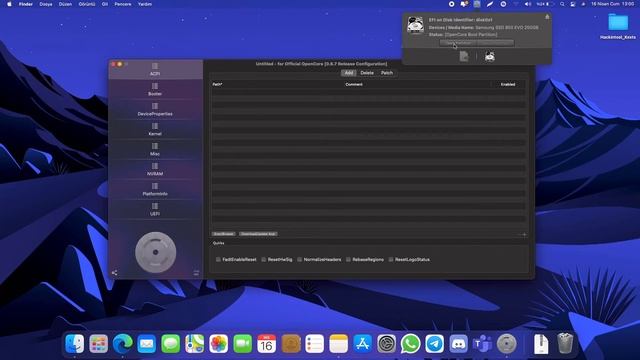
Task: Click the right-hand button in the EFI popup
Action: [495, 43]
